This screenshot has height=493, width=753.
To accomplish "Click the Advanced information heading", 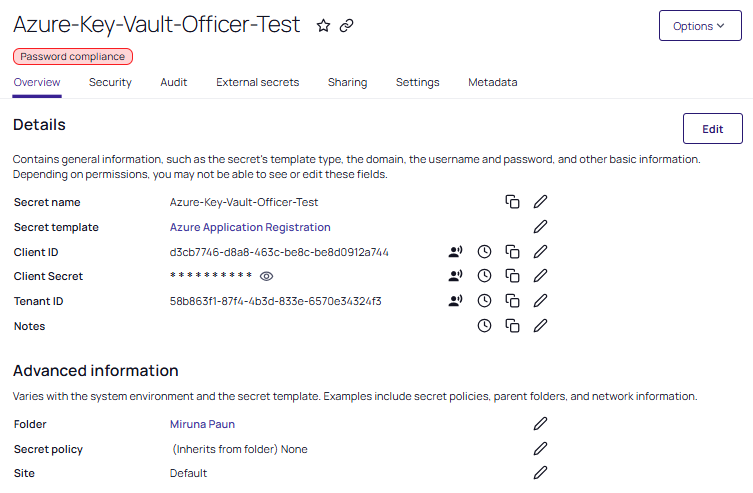I will coord(96,371).
